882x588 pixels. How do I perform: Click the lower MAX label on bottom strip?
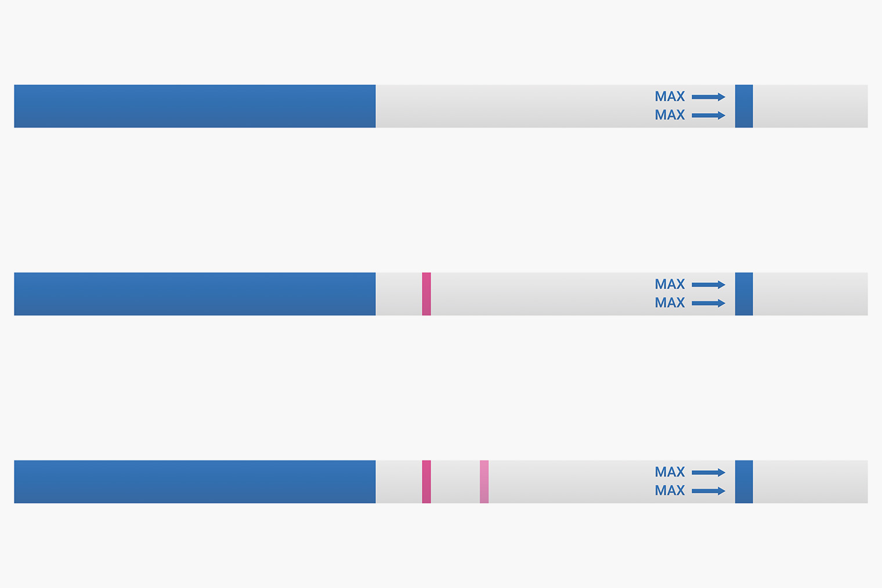coord(670,491)
